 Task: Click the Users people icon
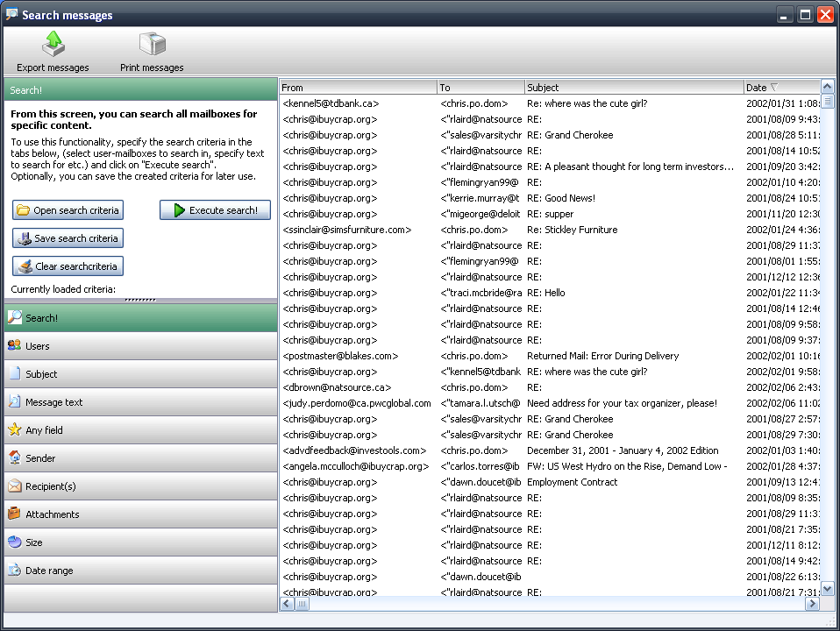[14, 345]
